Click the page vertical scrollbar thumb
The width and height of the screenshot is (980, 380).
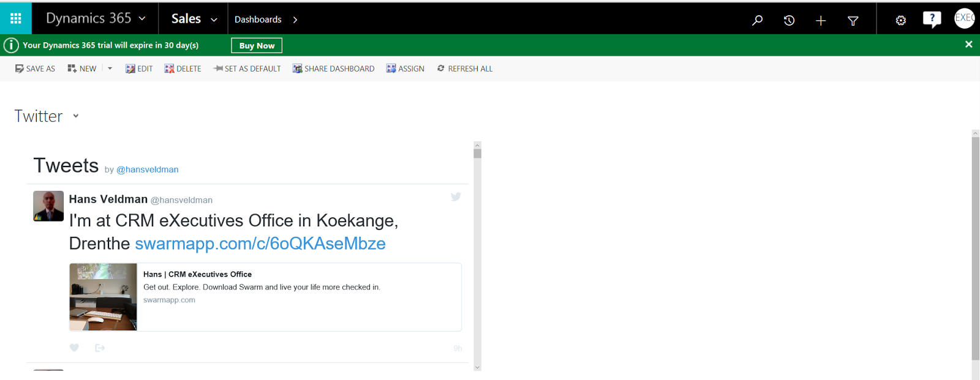[x=975, y=248]
